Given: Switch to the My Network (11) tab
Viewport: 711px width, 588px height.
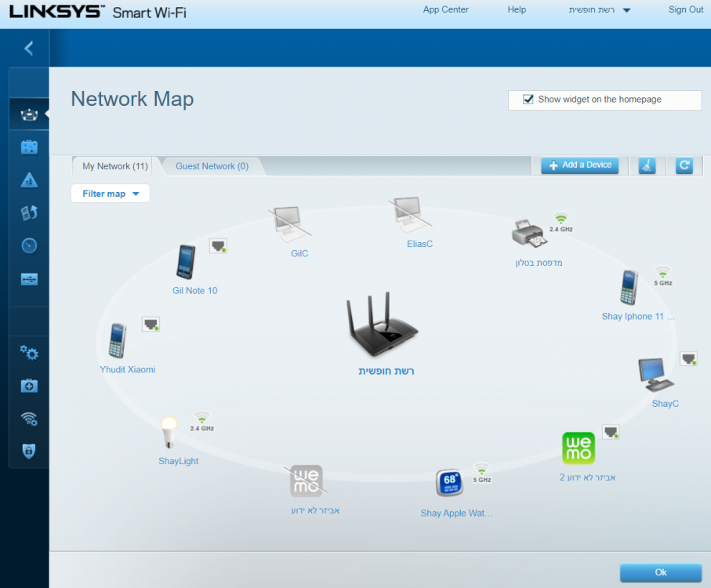Looking at the screenshot, I should [115, 166].
